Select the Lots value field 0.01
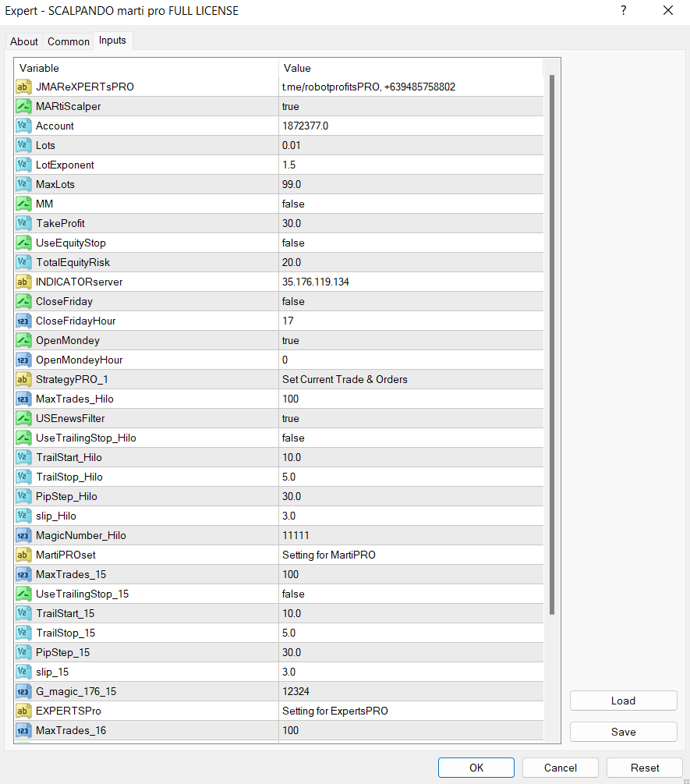The image size is (690, 784). 292,145
